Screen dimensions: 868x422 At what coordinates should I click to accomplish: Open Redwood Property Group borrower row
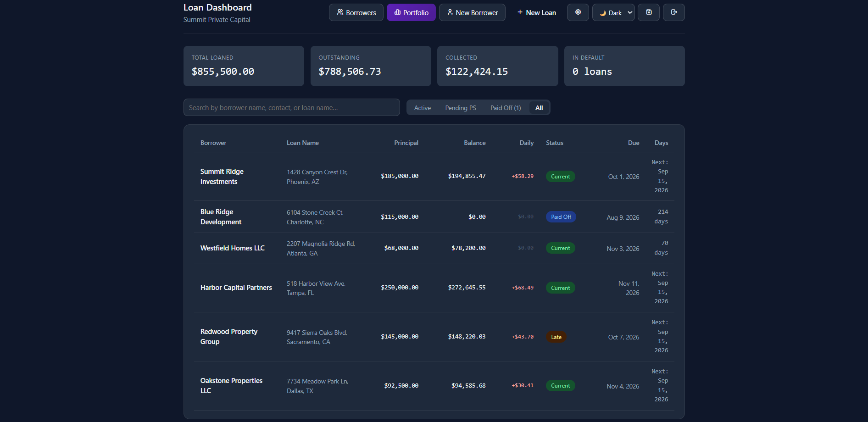434,337
